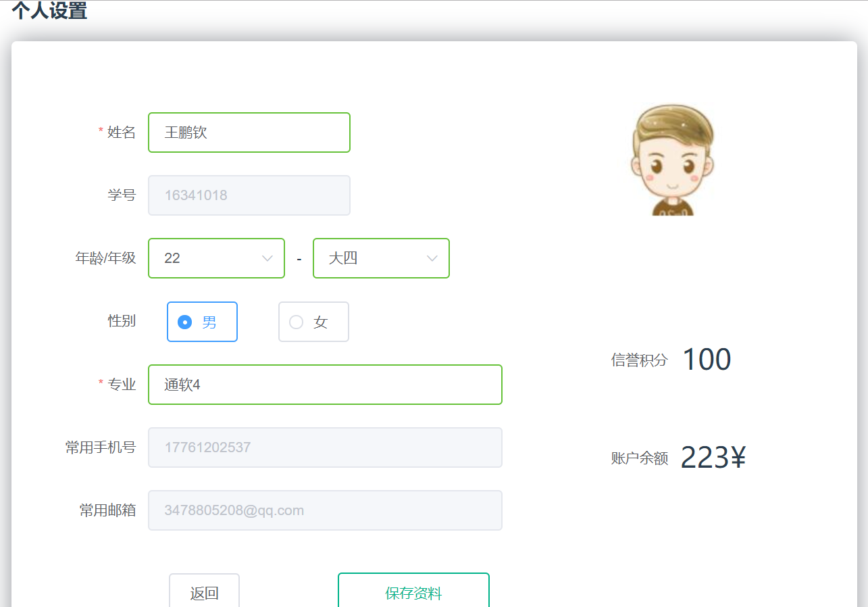Viewport: 868px width, 607px height.
Task: Click into the 专业 field containing 通软4
Action: click(324, 385)
